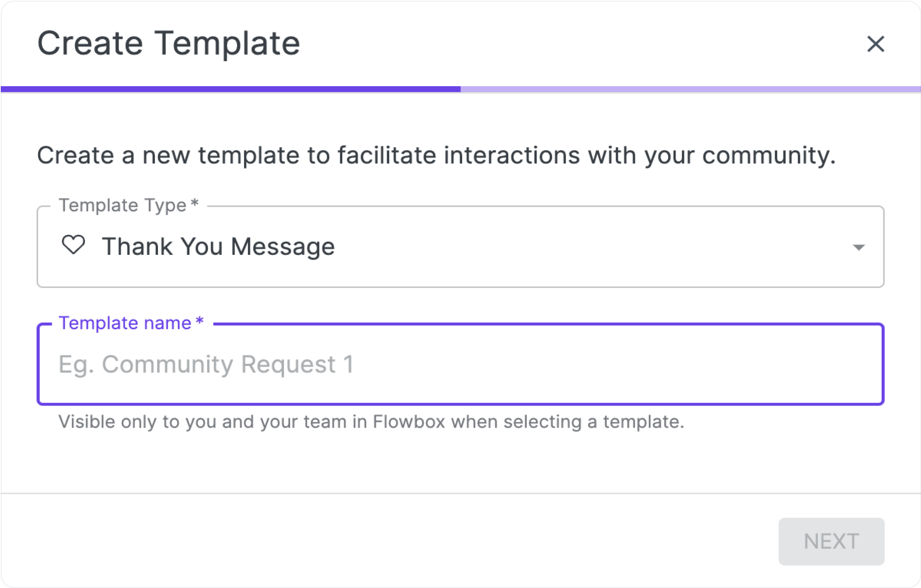Click the heart icon in Template Type
This screenshot has width=921, height=588.
73,244
